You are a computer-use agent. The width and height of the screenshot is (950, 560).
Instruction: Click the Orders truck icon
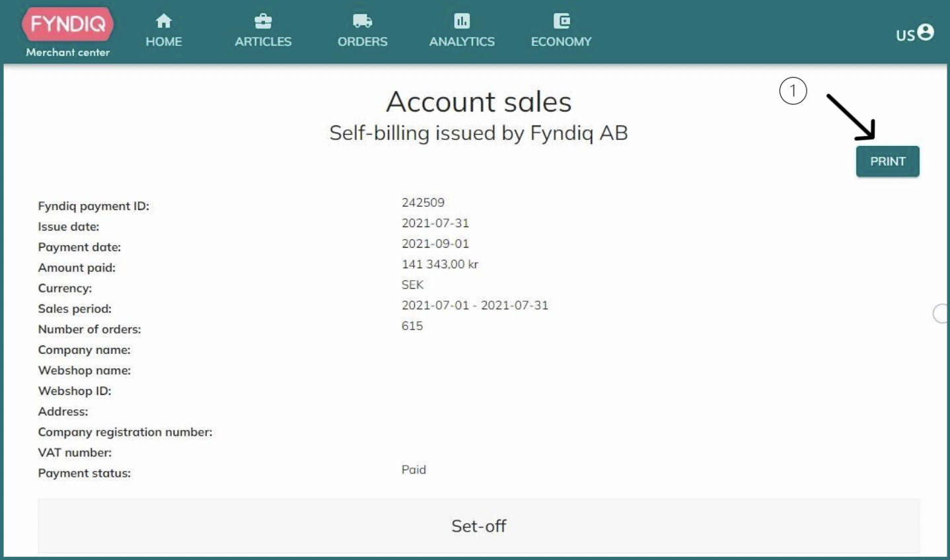click(x=362, y=21)
